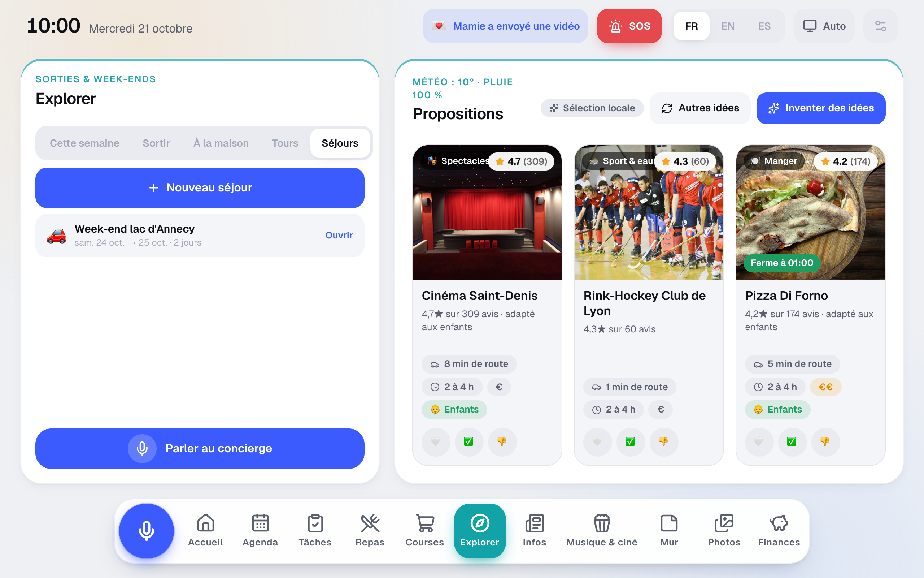Click the Sélection locale chip
The width and height of the screenshot is (924, 578).
(592, 108)
